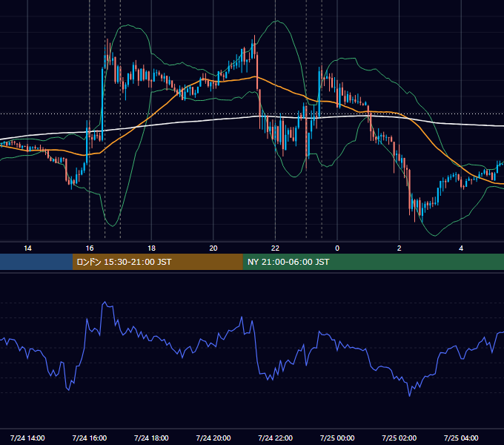Click the NY 21:00-06:00 JST session bar
The width and height of the screenshot is (504, 445).
pos(373,262)
